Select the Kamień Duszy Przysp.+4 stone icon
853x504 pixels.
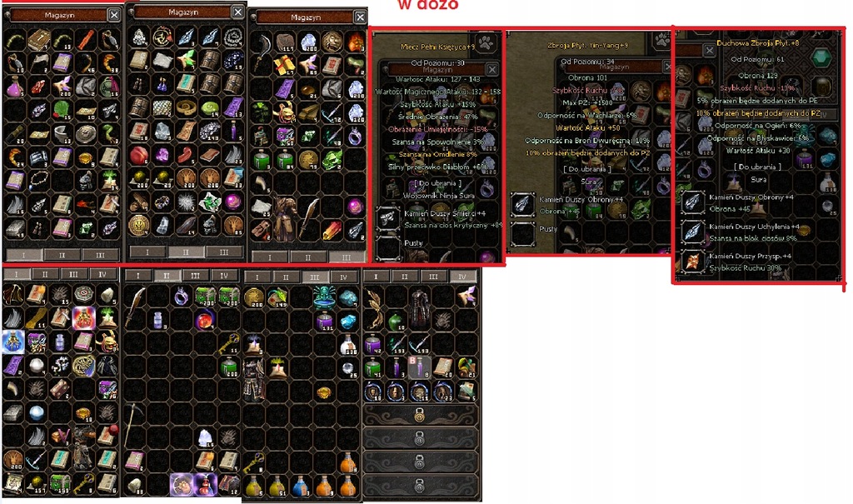pos(692,261)
